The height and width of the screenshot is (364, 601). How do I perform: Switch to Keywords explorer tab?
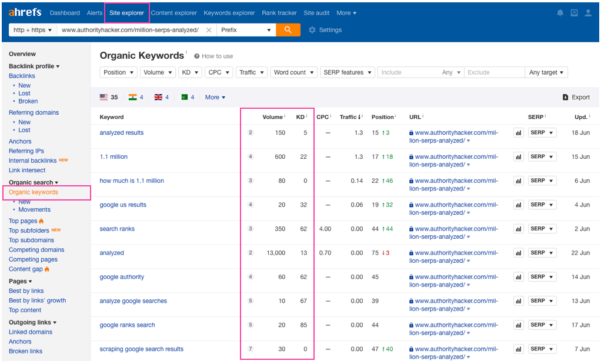[x=229, y=13]
